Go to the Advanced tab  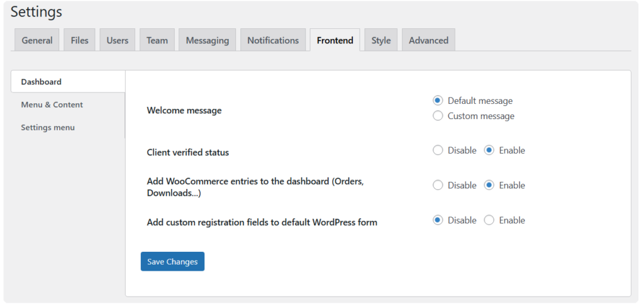point(428,40)
